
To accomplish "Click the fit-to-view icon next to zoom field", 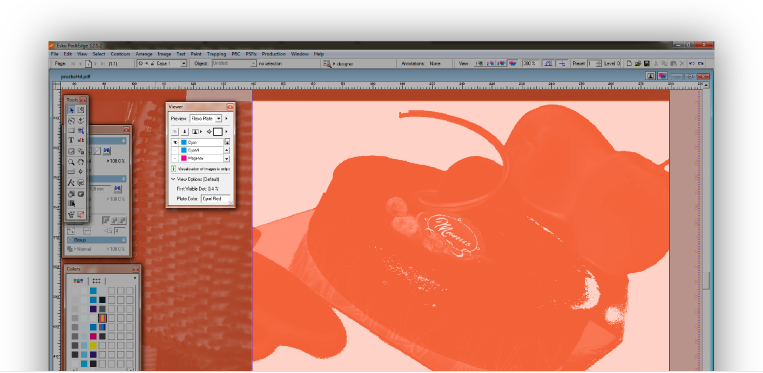I will click(548, 63).
